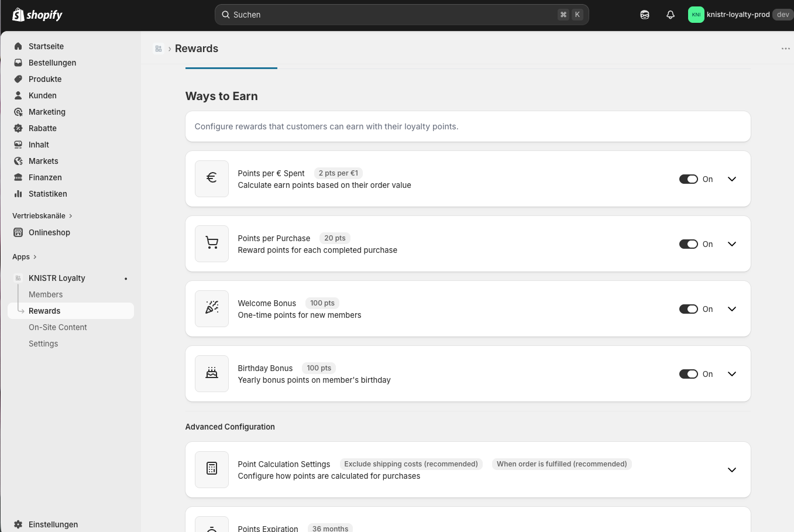This screenshot has height=532, width=794.
Task: Click the Finanzen bank icon
Action: (x=18, y=177)
